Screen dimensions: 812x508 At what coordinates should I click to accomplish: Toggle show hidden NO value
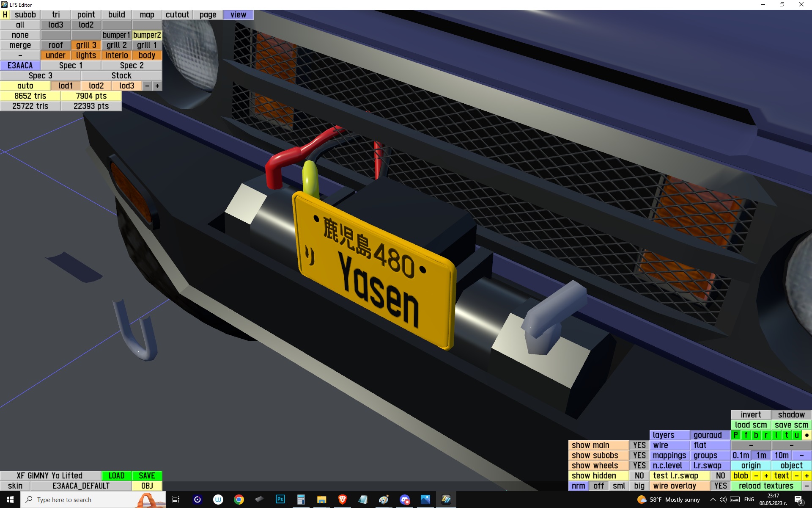point(639,475)
